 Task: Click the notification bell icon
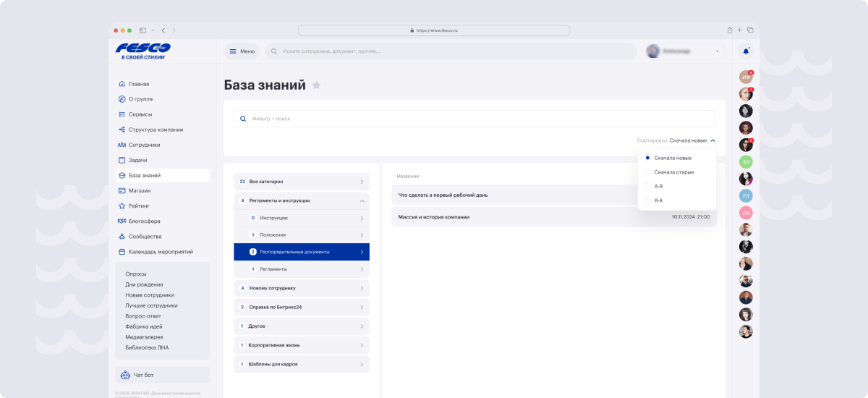(x=746, y=51)
